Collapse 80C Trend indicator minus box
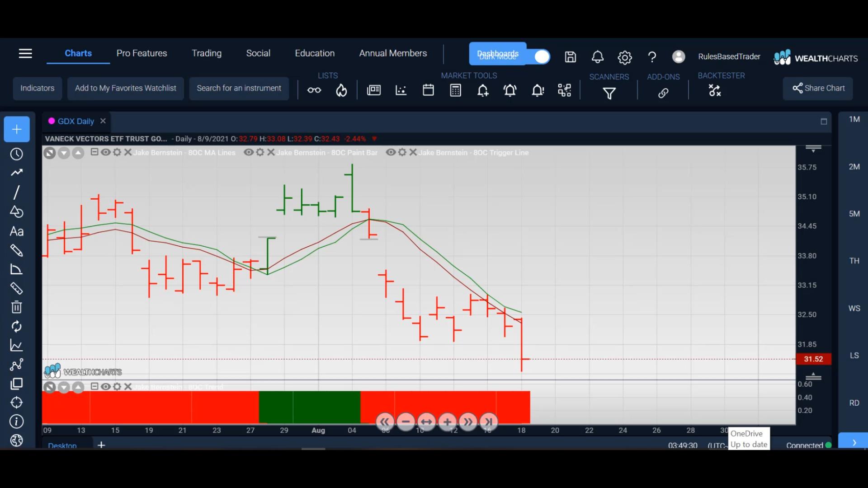The height and width of the screenshot is (488, 868). point(94,386)
